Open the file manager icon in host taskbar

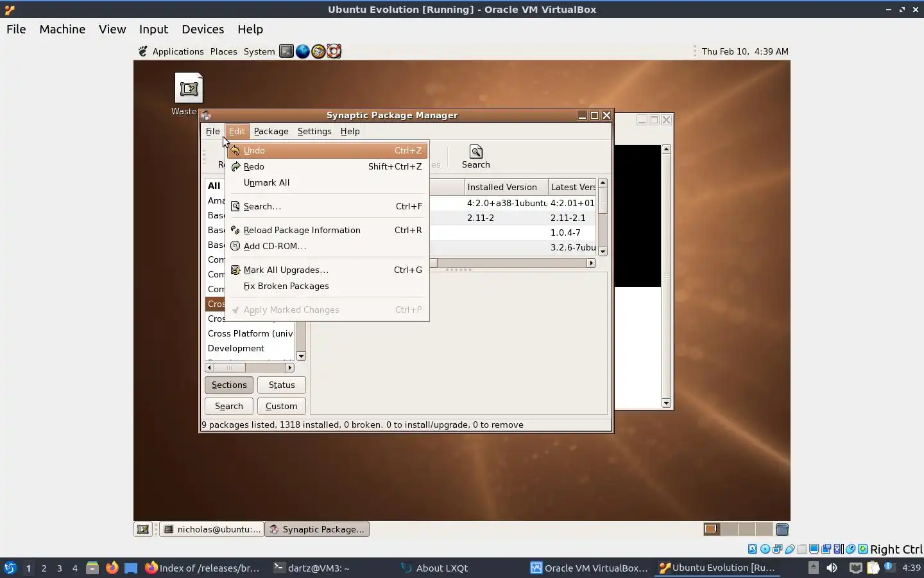tap(92, 568)
